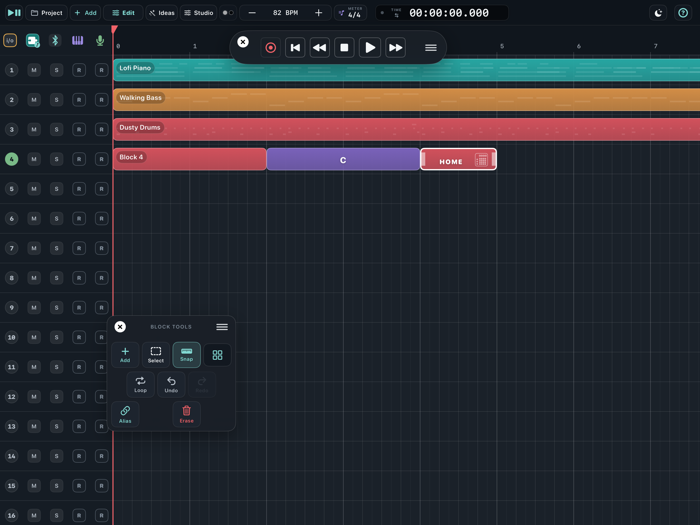Image resolution: width=700 pixels, height=525 pixels.
Task: Click the green microphone icon
Action: coord(100,41)
